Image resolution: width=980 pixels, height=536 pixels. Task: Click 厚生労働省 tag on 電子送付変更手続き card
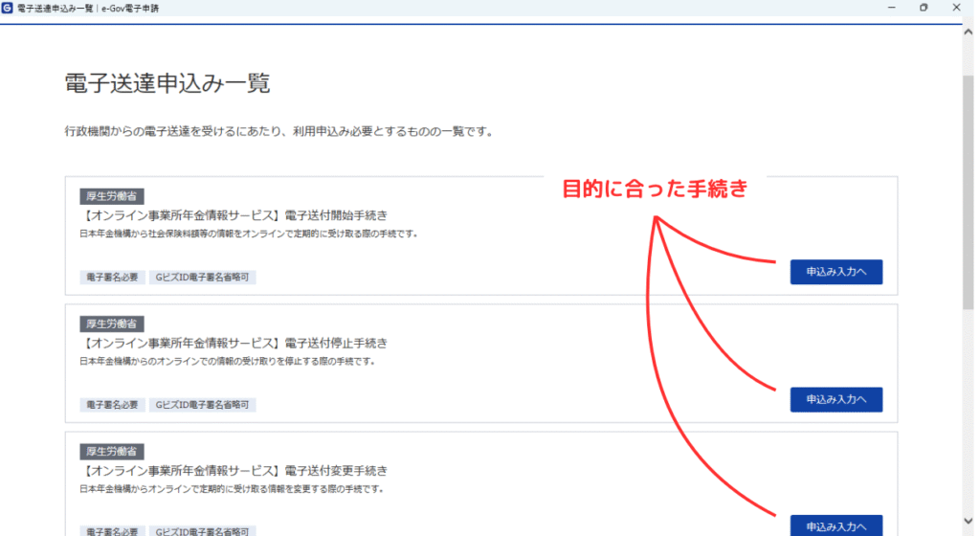pos(112,451)
